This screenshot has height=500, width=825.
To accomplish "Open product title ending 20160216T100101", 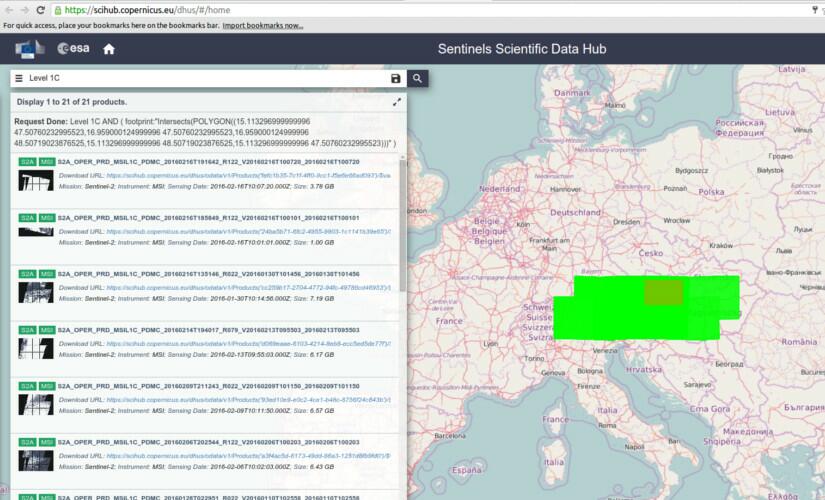I will click(x=208, y=218).
